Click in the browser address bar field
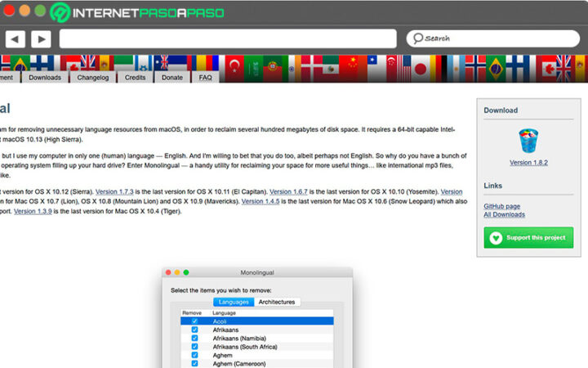Image resolution: width=588 pixels, height=368 pixels. pyautogui.click(x=227, y=38)
